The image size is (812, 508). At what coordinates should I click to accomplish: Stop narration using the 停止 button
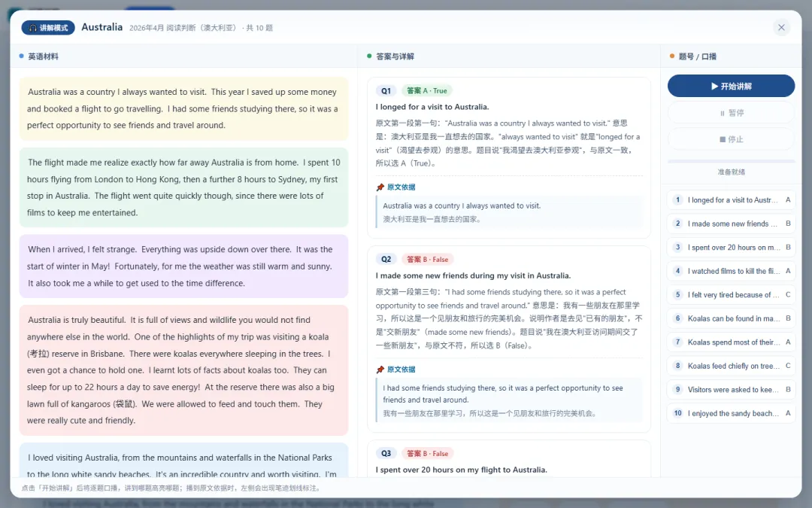[731, 139]
